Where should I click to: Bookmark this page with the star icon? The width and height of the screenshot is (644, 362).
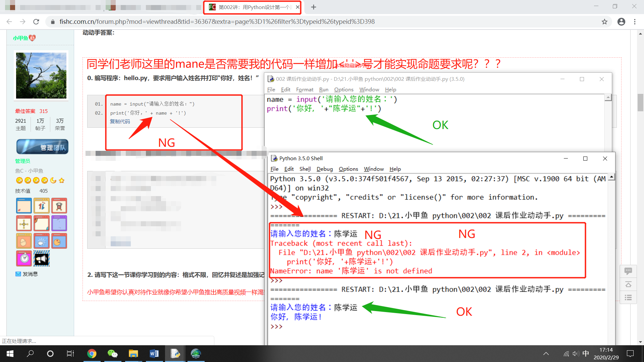[x=604, y=22]
